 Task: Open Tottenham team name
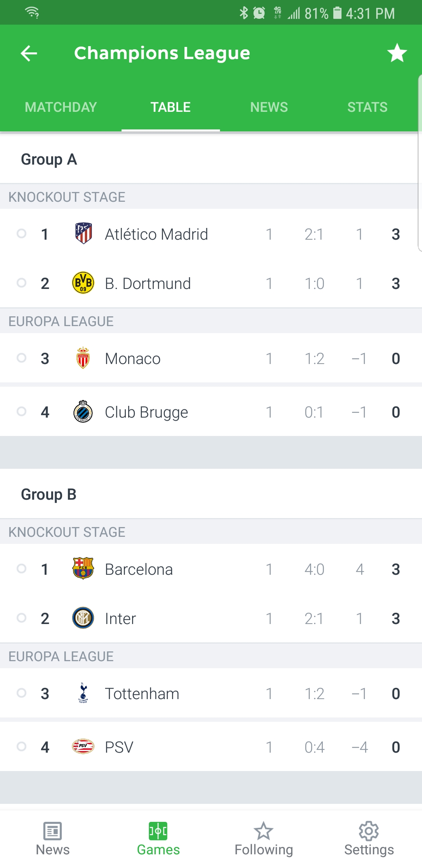[x=142, y=694]
